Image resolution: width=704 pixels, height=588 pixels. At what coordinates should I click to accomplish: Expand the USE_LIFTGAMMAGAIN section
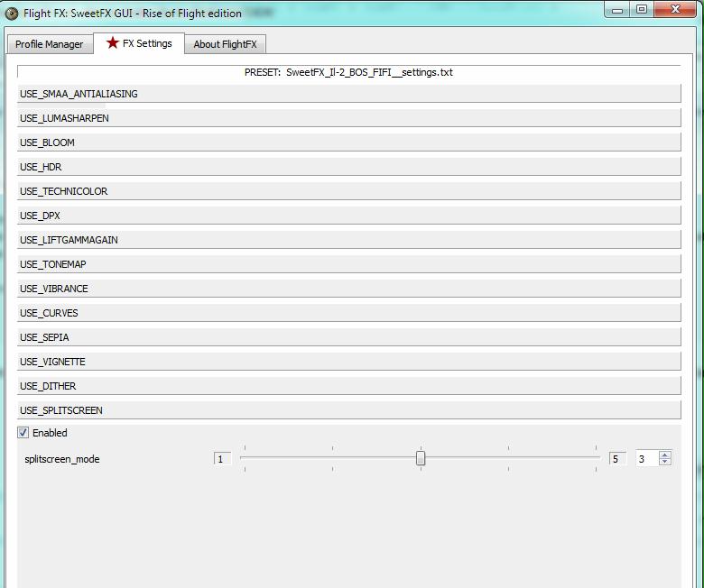[x=349, y=240]
